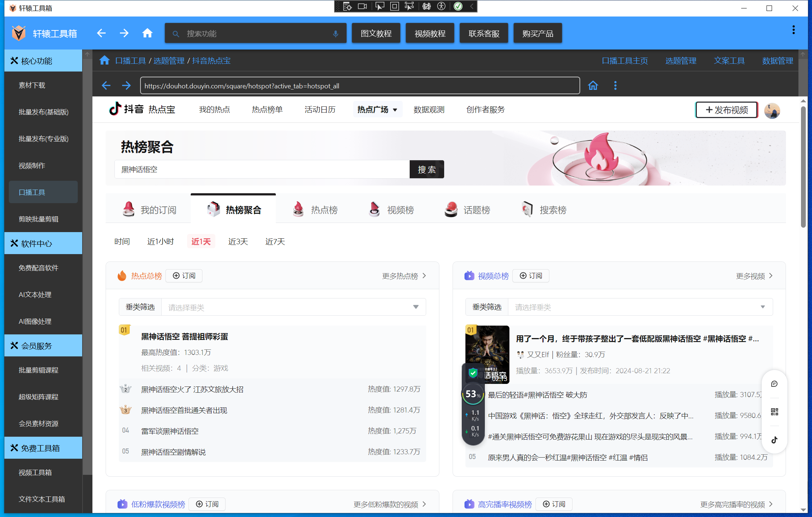This screenshot has height=517, width=812.
Task: Click the recorder green checkmark icon
Action: [x=458, y=6]
